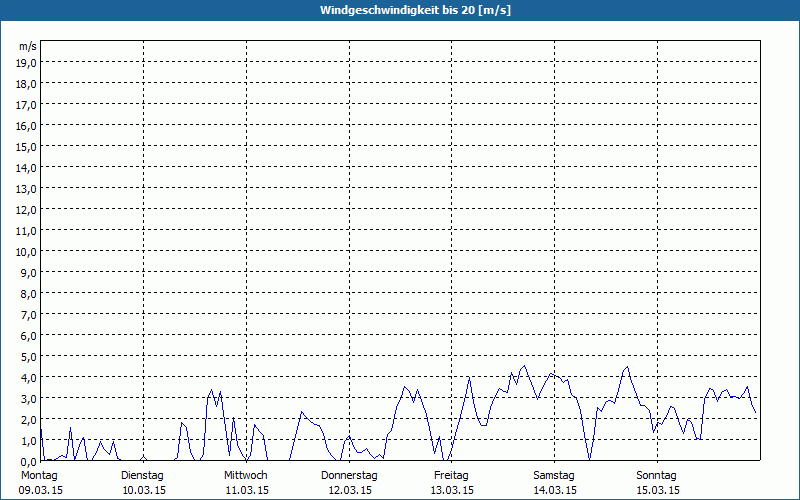Click the date 14.03.15
Viewport: 800px width, 500px height.
click(x=555, y=490)
